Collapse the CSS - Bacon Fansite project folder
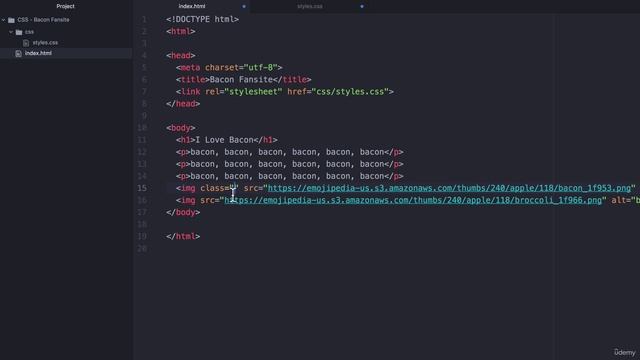640x360 pixels. (4, 20)
